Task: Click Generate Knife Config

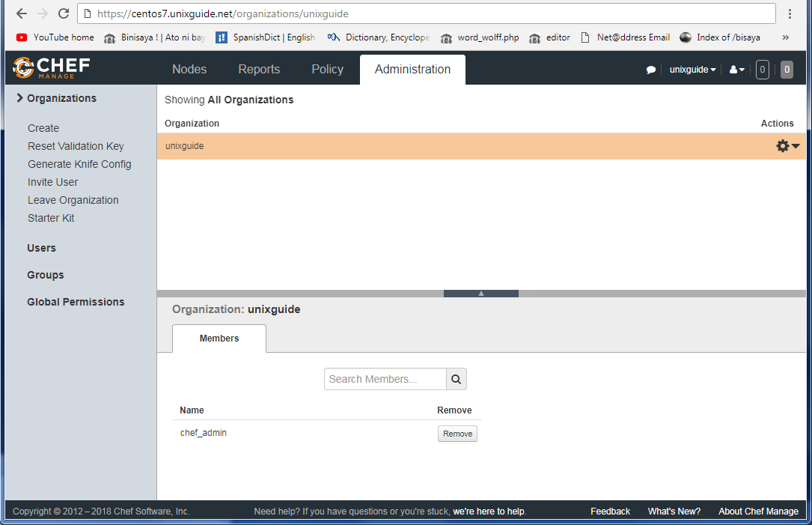Action: tap(79, 164)
